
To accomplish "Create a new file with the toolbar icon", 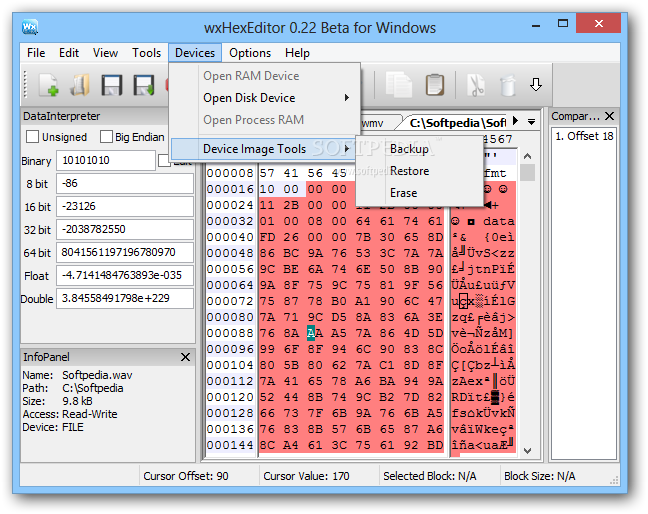I will click(x=49, y=85).
